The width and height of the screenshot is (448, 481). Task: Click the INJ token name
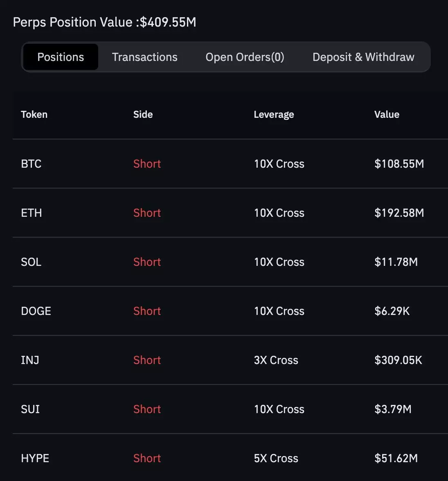click(30, 360)
